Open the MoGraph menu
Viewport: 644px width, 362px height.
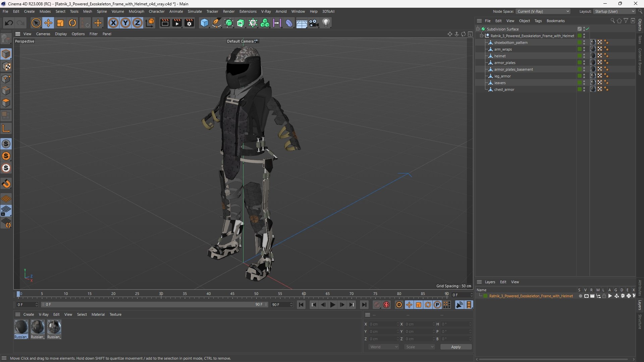pyautogui.click(x=136, y=11)
